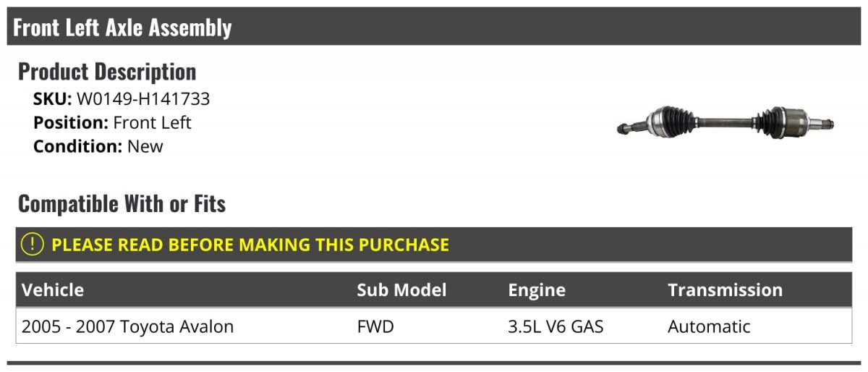Click SKU number W0149-H141733
Screen dimensions: 868x372
143,99
